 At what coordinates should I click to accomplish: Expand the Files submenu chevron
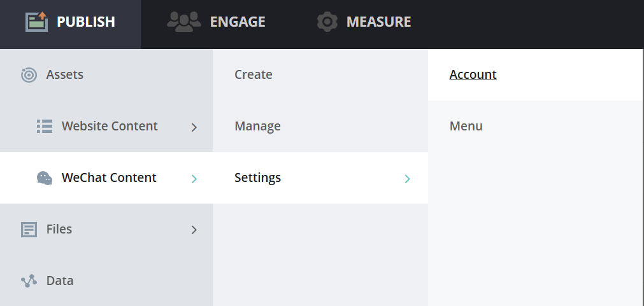[194, 230]
